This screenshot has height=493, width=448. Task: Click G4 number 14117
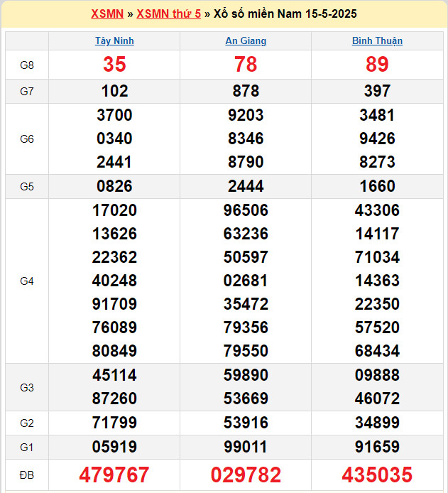coord(377,234)
